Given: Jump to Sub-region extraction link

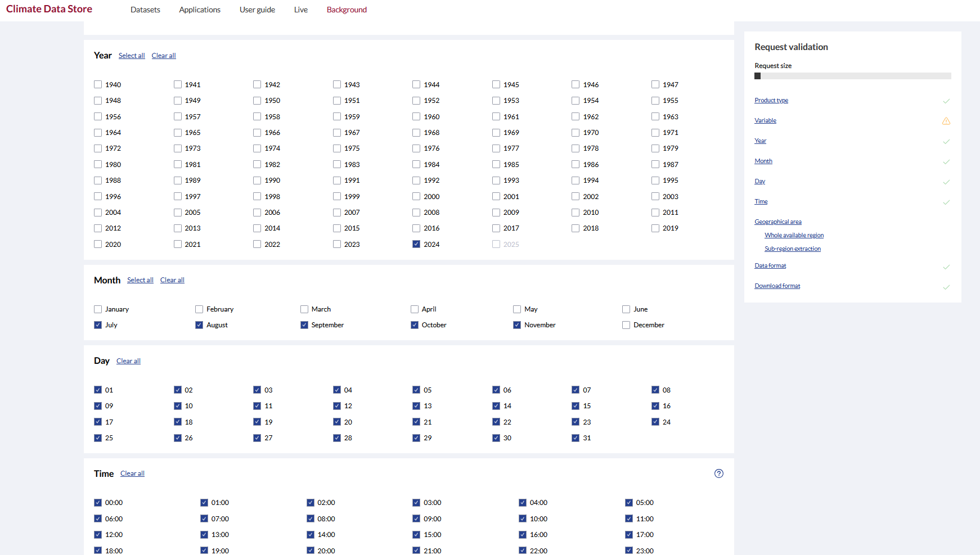Looking at the screenshot, I should [x=792, y=249].
